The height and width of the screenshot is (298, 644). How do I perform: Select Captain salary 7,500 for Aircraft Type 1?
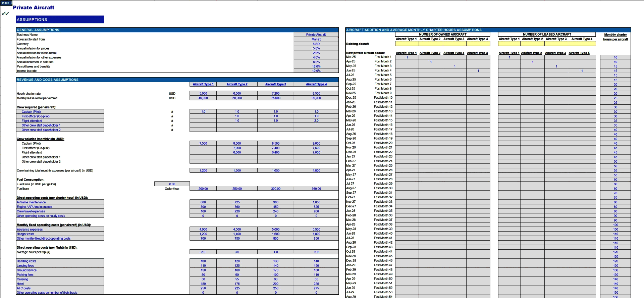tap(203, 143)
